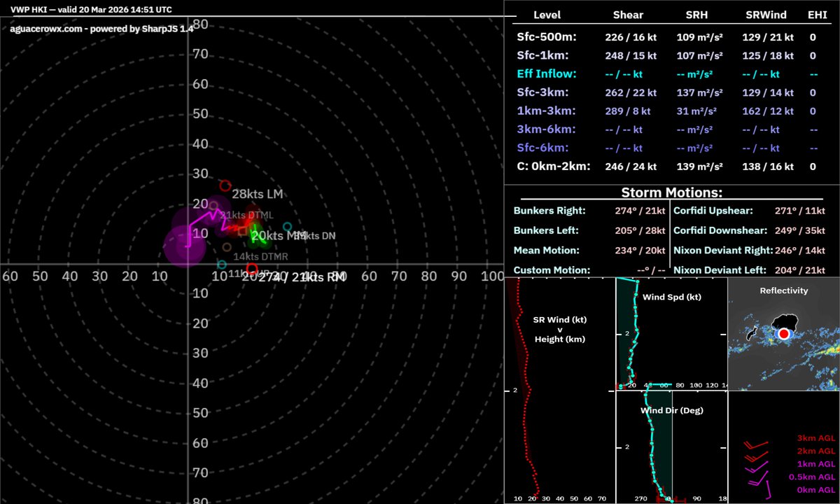
Task: Click the red RM marker circle on the axis
Action: (252, 269)
